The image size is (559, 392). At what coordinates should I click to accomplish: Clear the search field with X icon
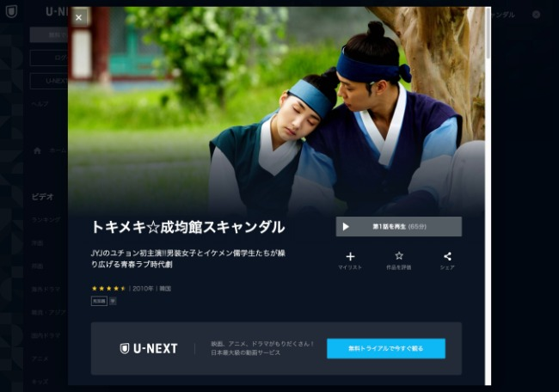click(536, 15)
